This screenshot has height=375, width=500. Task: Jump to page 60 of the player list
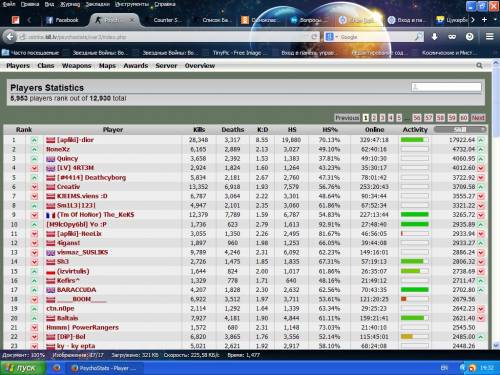463,118
